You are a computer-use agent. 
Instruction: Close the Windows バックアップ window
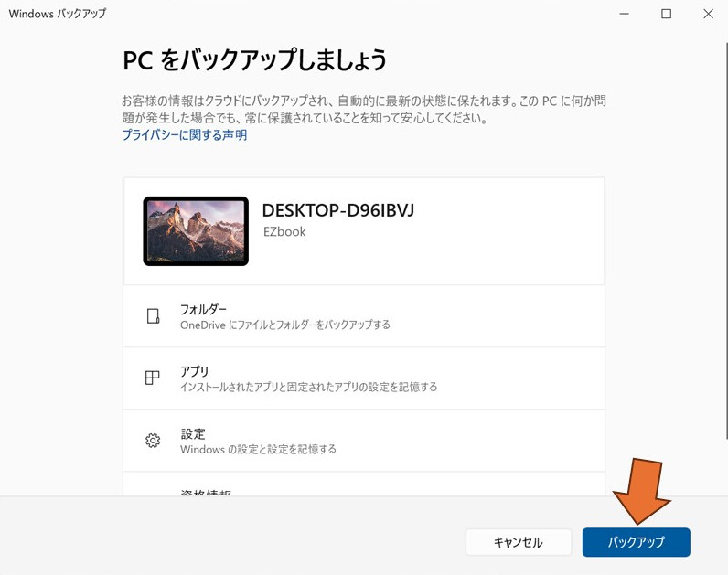708,14
